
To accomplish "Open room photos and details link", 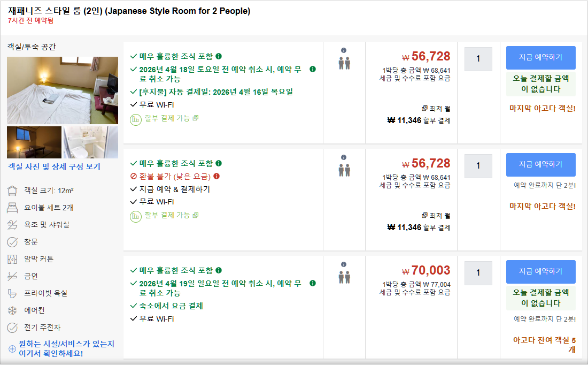I will click(x=54, y=166).
